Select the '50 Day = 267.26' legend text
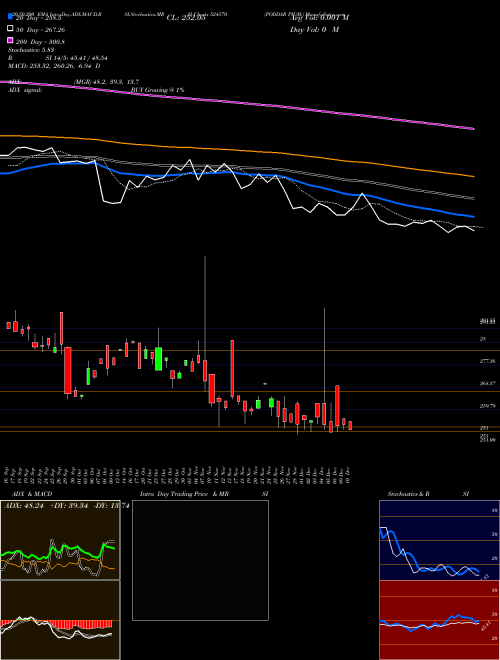Screen dimensions: 500x660 pyautogui.click(x=41, y=30)
